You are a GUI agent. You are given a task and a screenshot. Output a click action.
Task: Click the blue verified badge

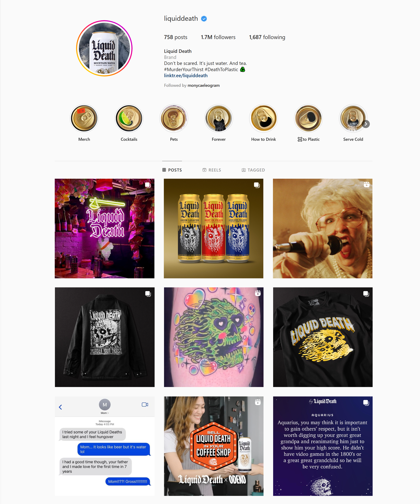click(204, 19)
